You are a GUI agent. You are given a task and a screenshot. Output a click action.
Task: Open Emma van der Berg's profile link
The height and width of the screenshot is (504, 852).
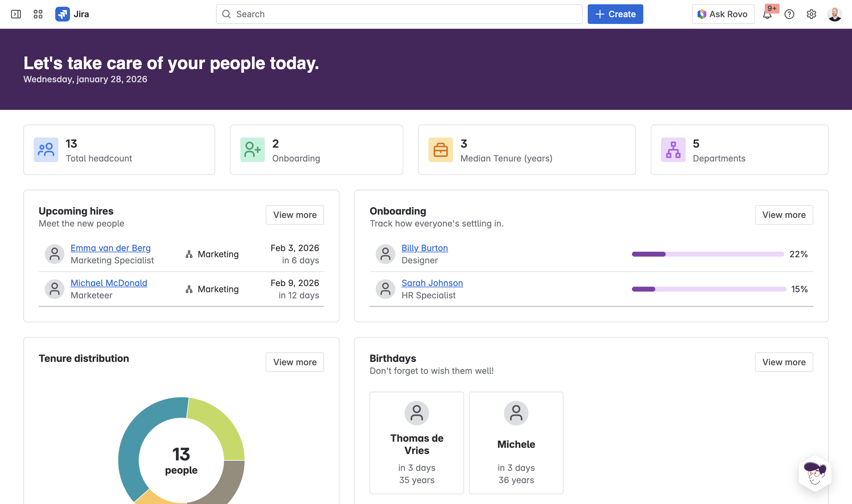[x=110, y=248]
